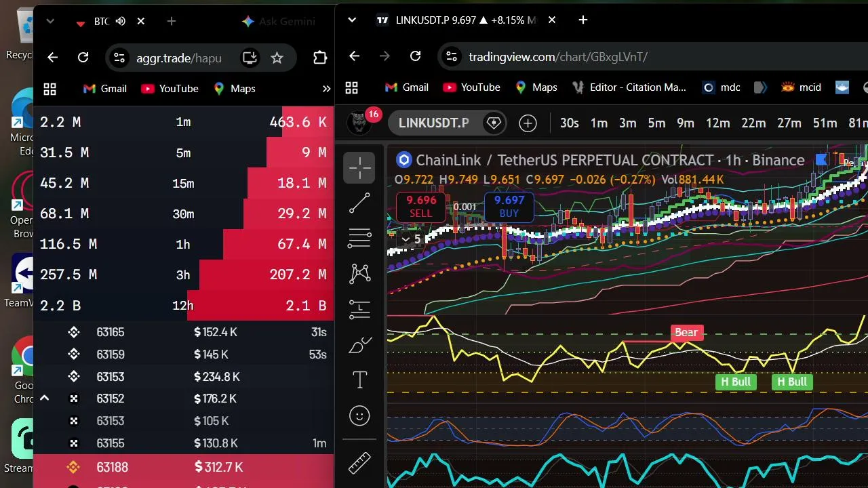Click the compare or add symbol plus icon
The image size is (868, 488).
pyautogui.click(x=528, y=123)
